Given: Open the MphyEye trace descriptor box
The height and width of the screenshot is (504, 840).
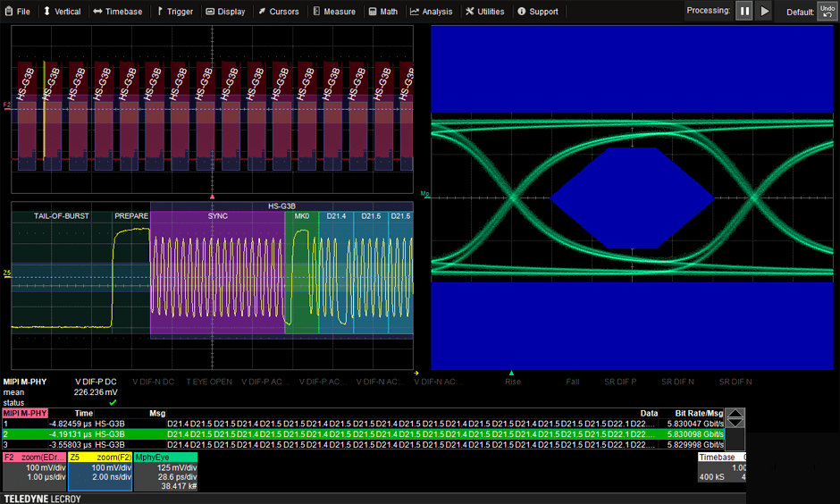Looking at the screenshot, I should [x=165, y=471].
